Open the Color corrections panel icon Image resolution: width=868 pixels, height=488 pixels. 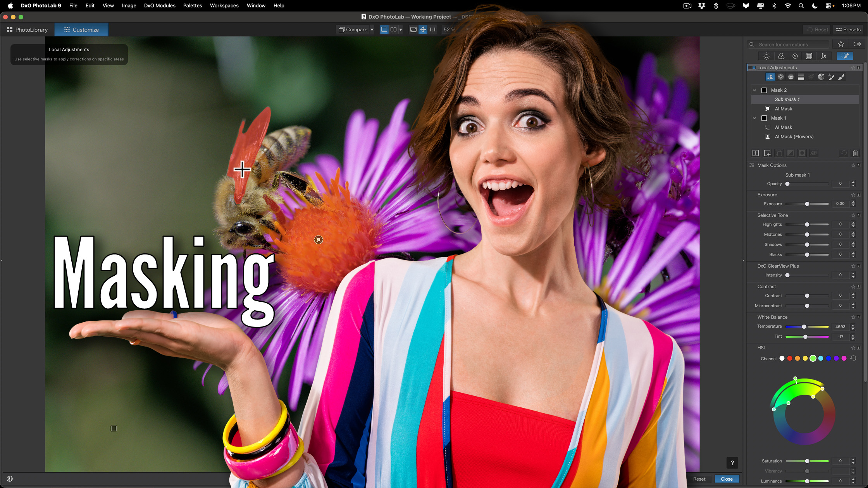click(x=781, y=56)
